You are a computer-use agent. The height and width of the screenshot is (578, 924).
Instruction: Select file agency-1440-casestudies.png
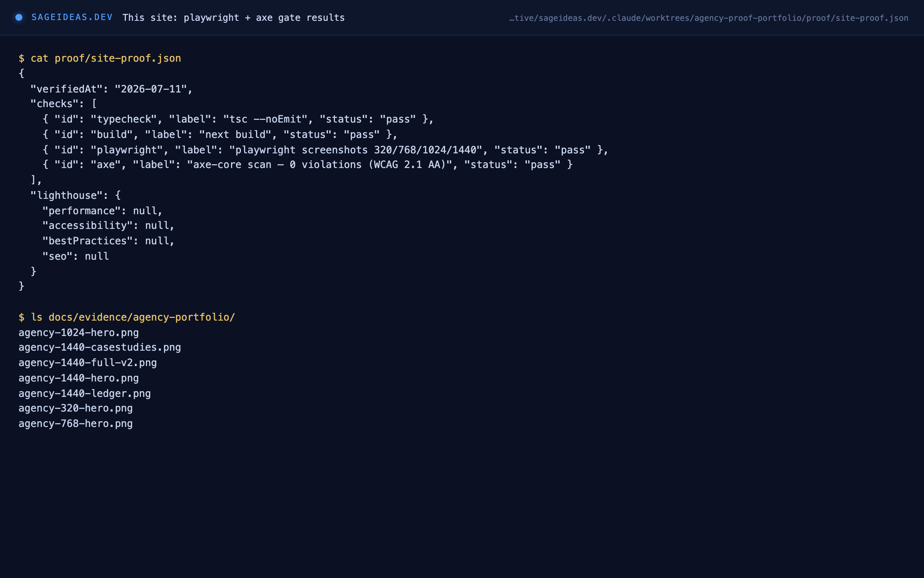tap(100, 348)
